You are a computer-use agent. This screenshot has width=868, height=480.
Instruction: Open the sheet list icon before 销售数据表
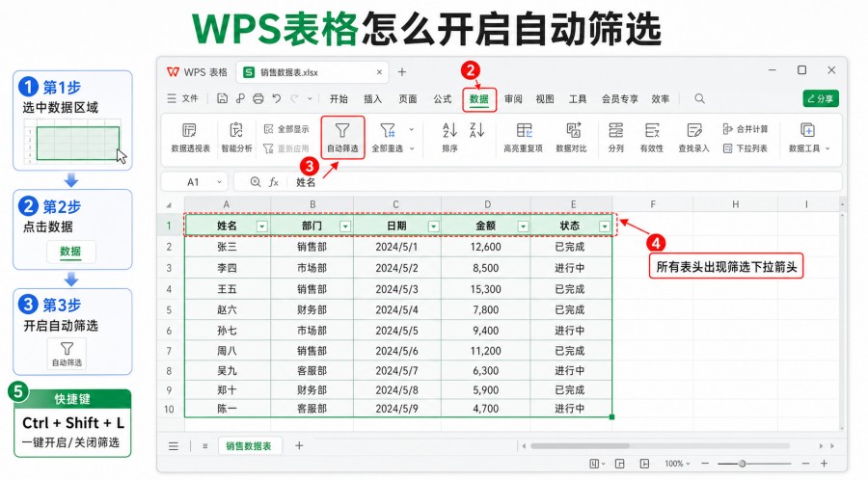[204, 445]
